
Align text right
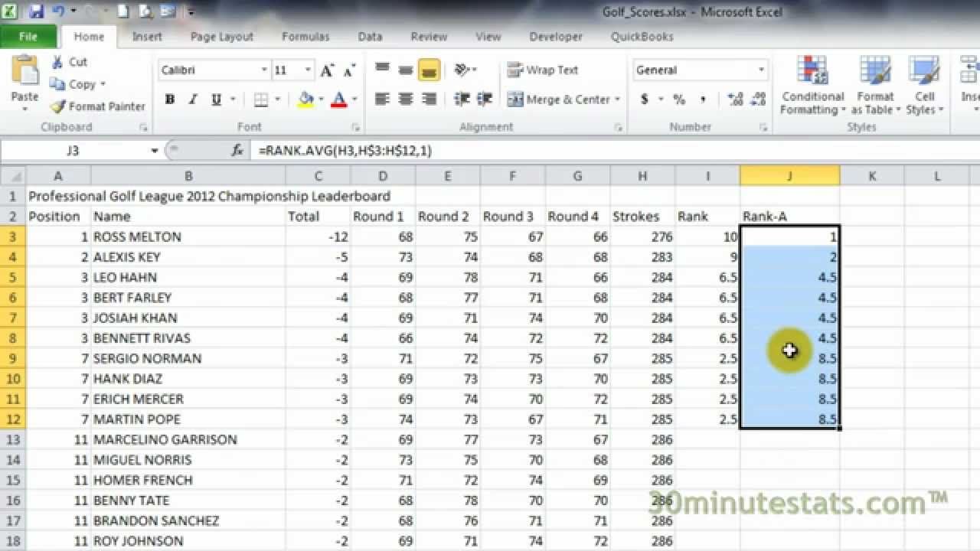[x=429, y=99]
